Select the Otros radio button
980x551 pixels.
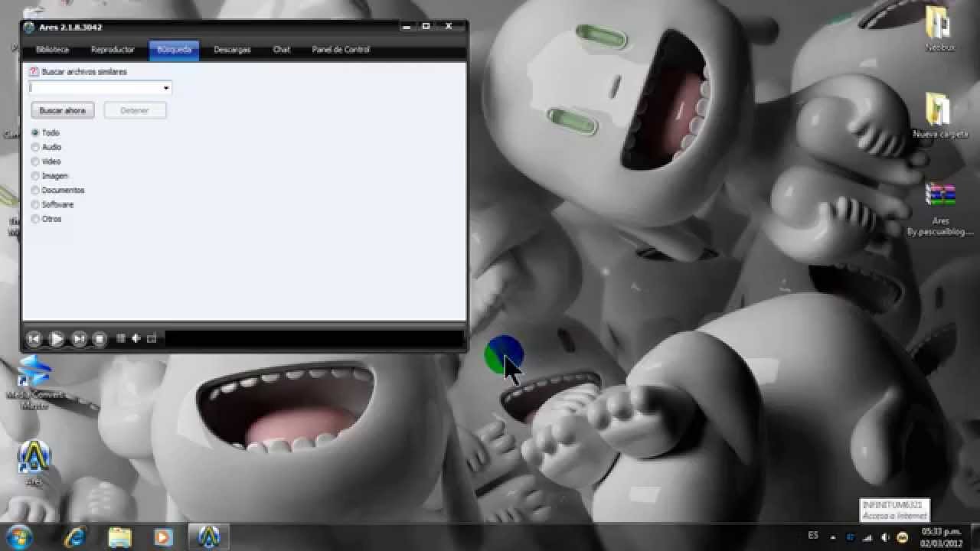(35, 219)
